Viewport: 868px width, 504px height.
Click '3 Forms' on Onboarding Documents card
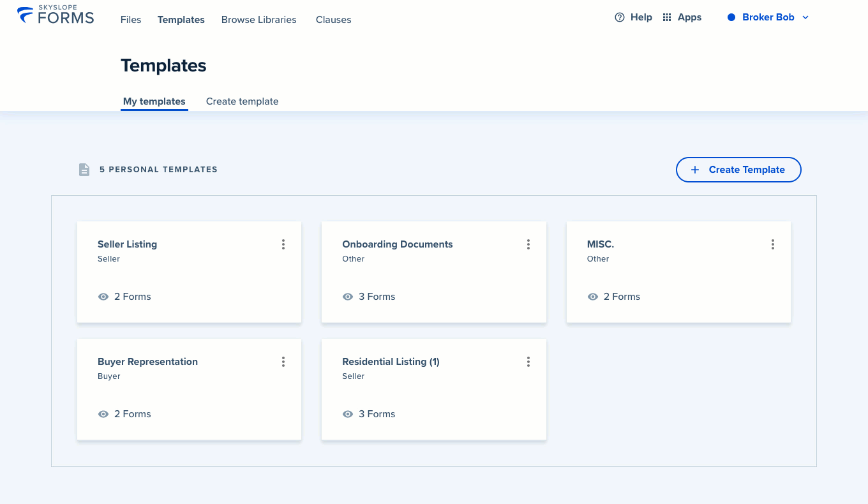(x=377, y=297)
